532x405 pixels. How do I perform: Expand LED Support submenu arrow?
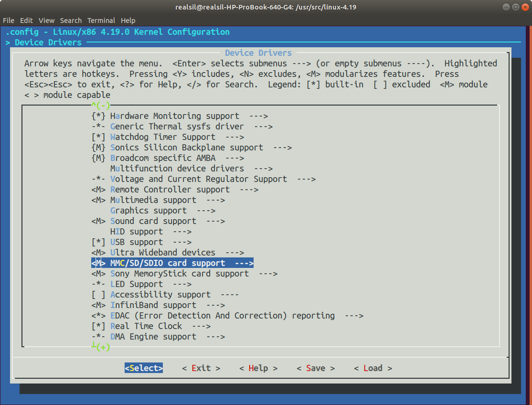click(182, 284)
